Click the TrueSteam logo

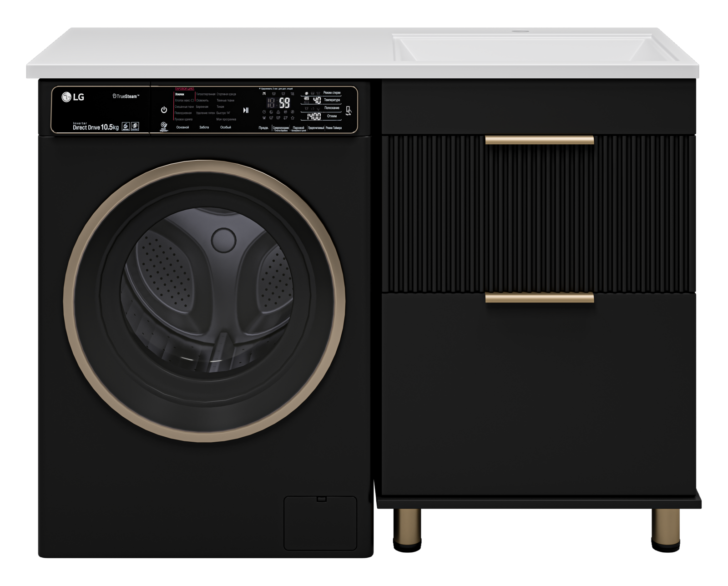click(x=126, y=96)
